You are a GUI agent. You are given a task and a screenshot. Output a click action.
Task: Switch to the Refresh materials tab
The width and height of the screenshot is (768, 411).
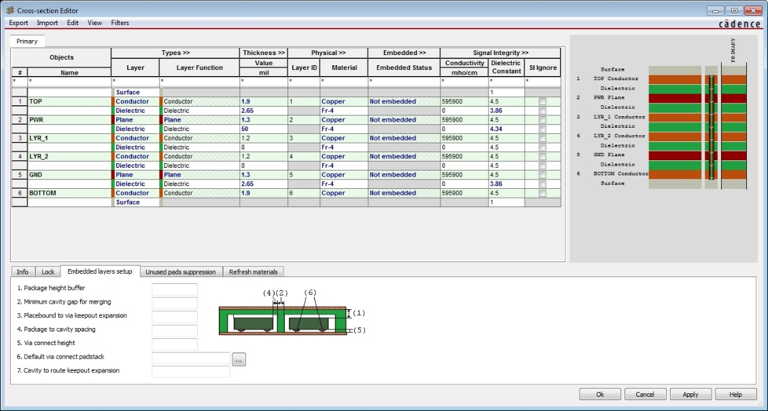click(253, 272)
